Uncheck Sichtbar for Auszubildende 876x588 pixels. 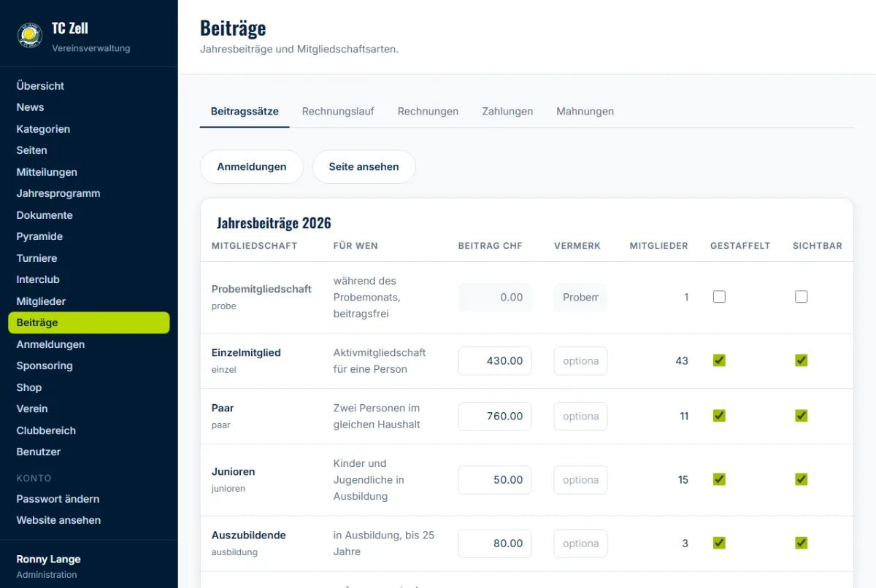[x=802, y=543]
